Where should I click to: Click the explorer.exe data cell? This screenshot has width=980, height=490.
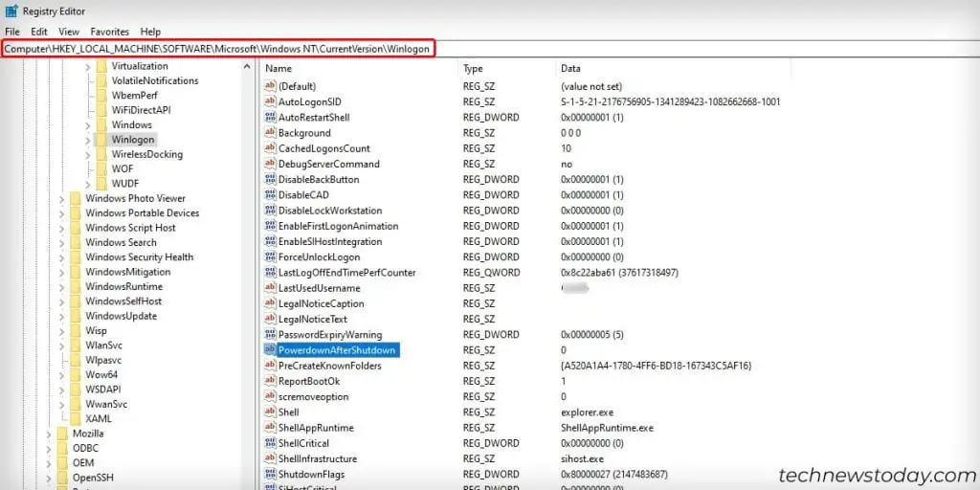pos(587,412)
